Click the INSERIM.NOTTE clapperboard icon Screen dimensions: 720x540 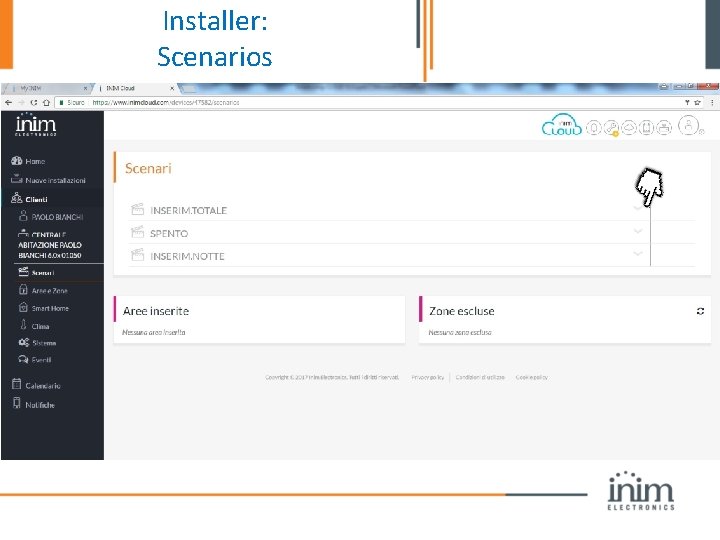[x=137, y=255]
